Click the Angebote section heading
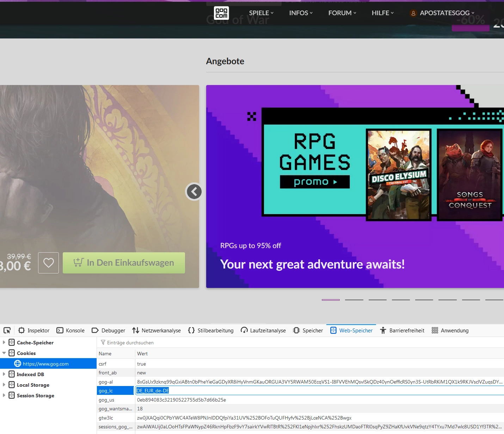The width and height of the screenshot is (504, 434). [225, 61]
